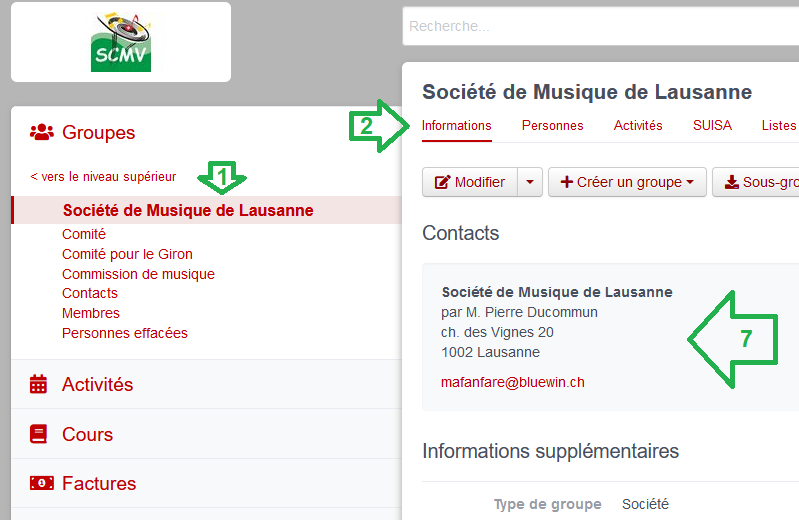The height and width of the screenshot is (520, 799).
Task: Open the dropdown arrow beside Modifier
Action: (530, 182)
